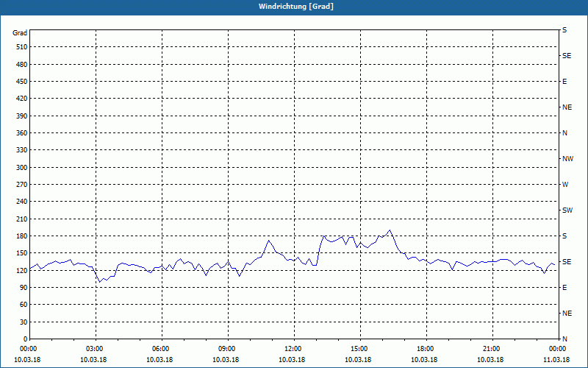Click the 90 degree axis label
588x368 pixels.
(24, 288)
